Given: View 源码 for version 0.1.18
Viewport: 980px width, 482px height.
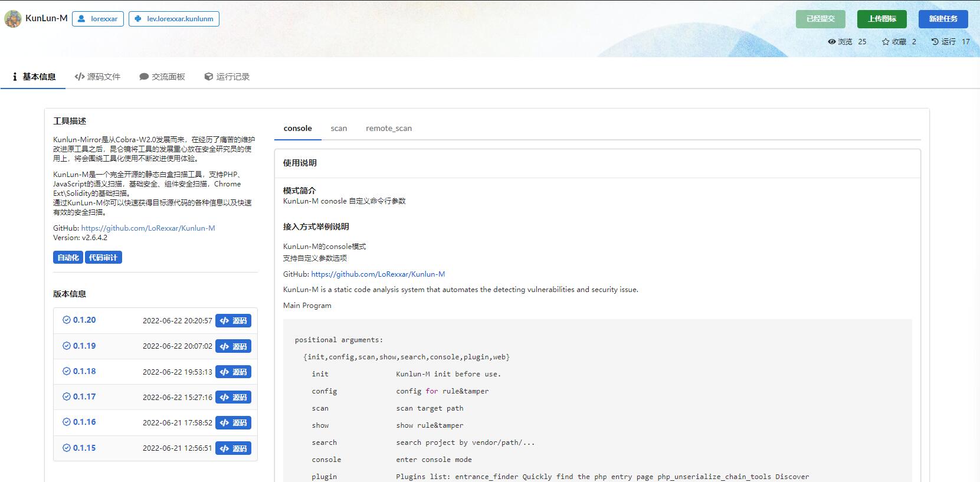Looking at the screenshot, I should (233, 372).
